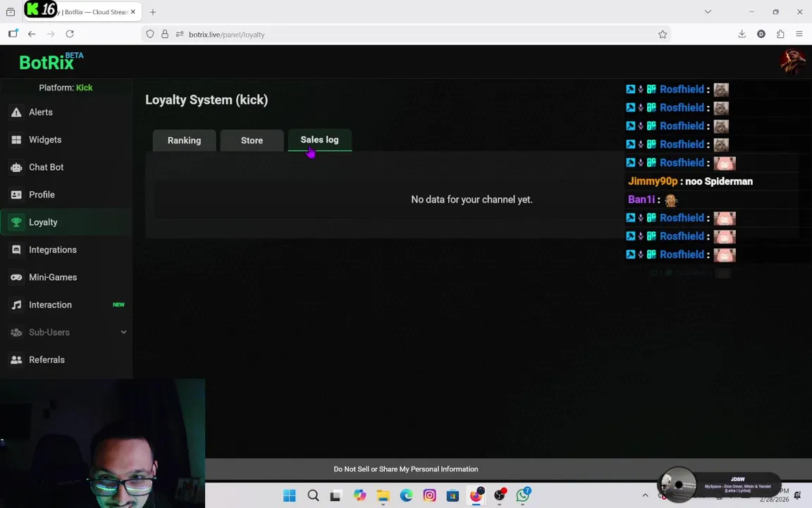This screenshot has height=508, width=812.
Task: Click the Ban1i username in chat
Action: pyautogui.click(x=641, y=200)
